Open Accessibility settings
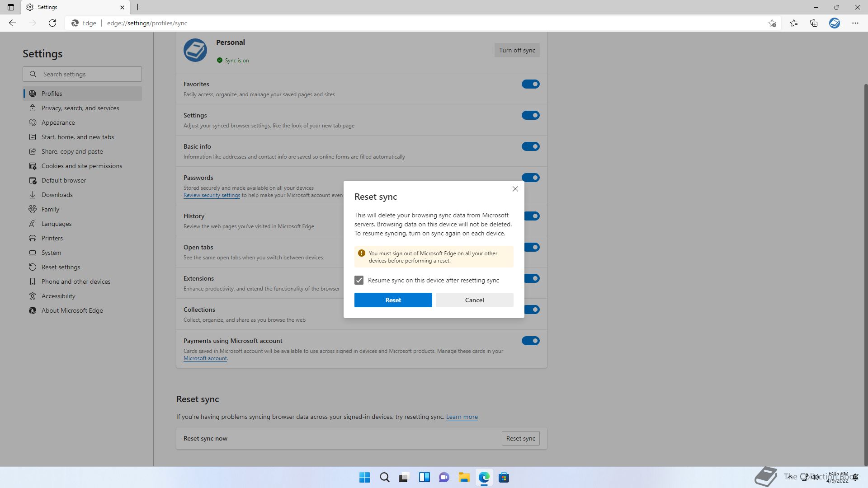This screenshot has height=488, width=868. [82, 296]
